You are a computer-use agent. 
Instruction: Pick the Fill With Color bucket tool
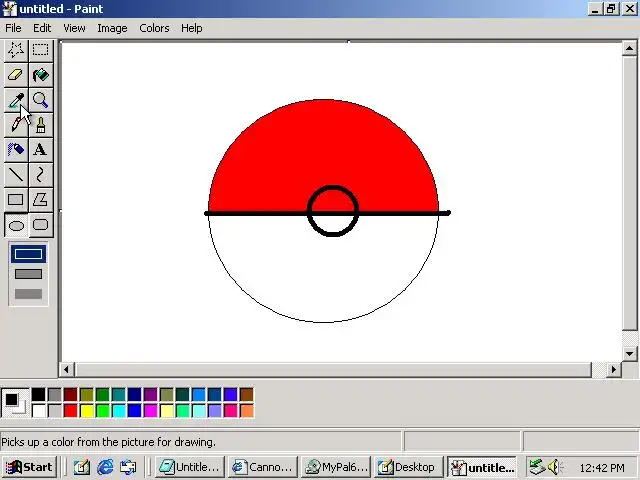point(40,75)
